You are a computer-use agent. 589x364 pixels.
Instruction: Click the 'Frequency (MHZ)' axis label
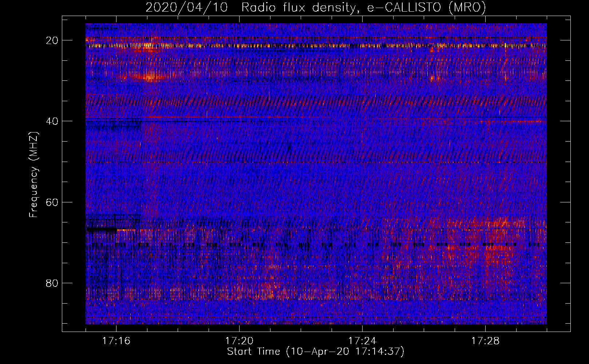[34, 174]
